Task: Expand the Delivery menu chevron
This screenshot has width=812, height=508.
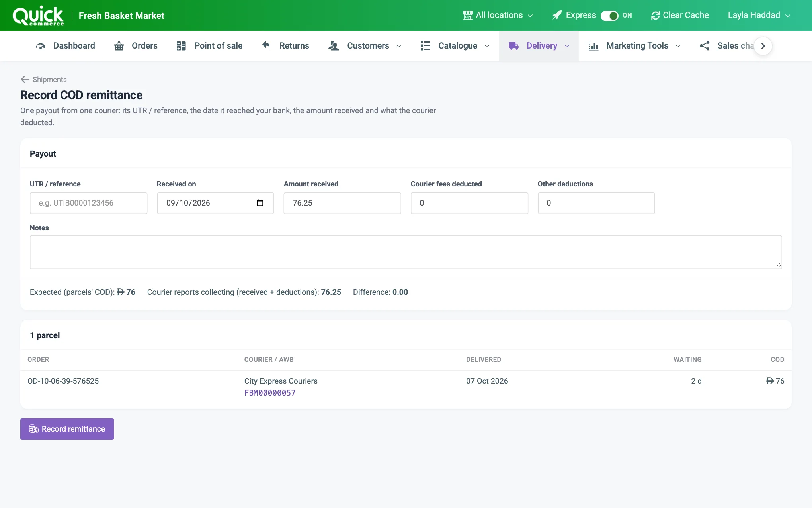Action: 567,46
